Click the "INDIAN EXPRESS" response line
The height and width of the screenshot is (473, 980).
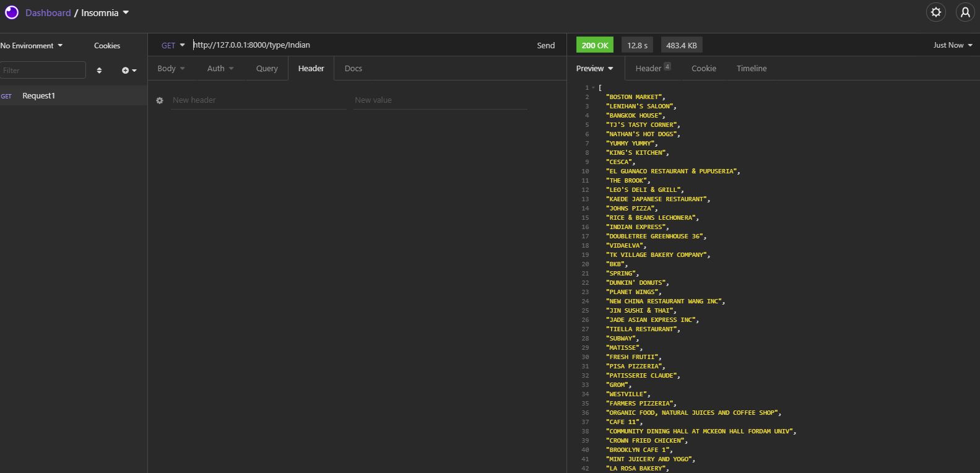coord(637,227)
